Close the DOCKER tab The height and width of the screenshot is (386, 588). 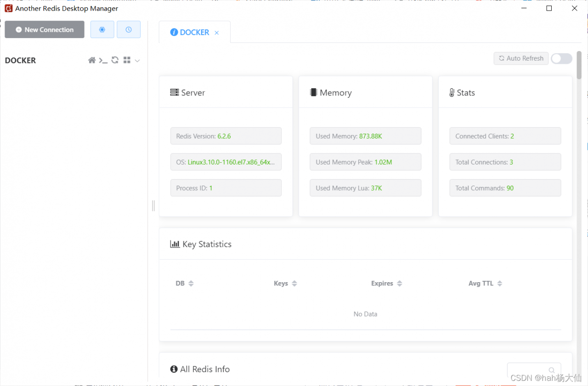217,33
